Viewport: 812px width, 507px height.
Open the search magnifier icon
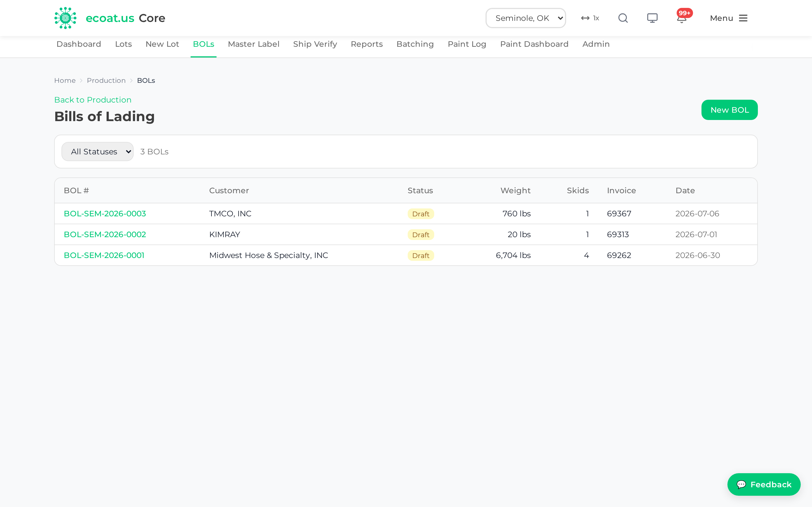coord(623,18)
